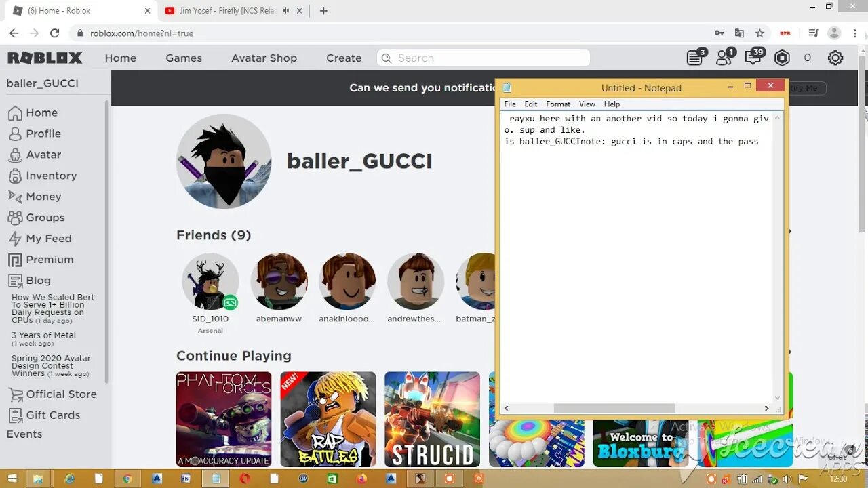Go to Create in Roblox header
Screen dimensions: 868x488
pos(344,58)
